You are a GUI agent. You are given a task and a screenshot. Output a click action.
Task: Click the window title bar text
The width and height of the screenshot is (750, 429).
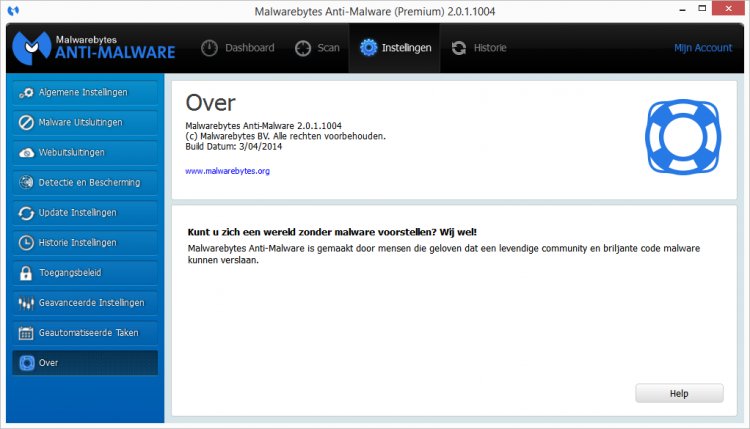click(375, 11)
